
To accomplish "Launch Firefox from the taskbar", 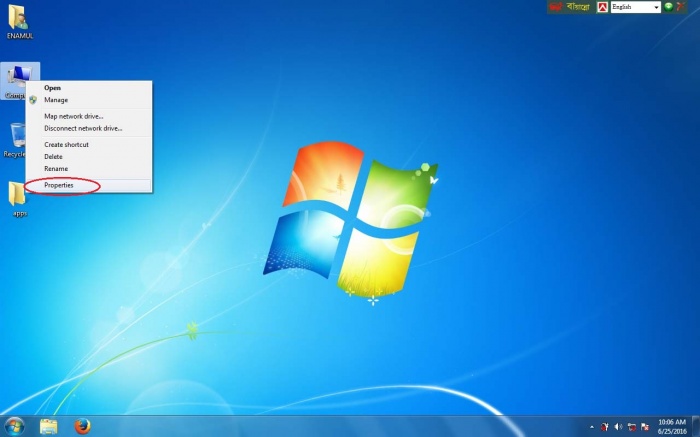I will click(82, 426).
